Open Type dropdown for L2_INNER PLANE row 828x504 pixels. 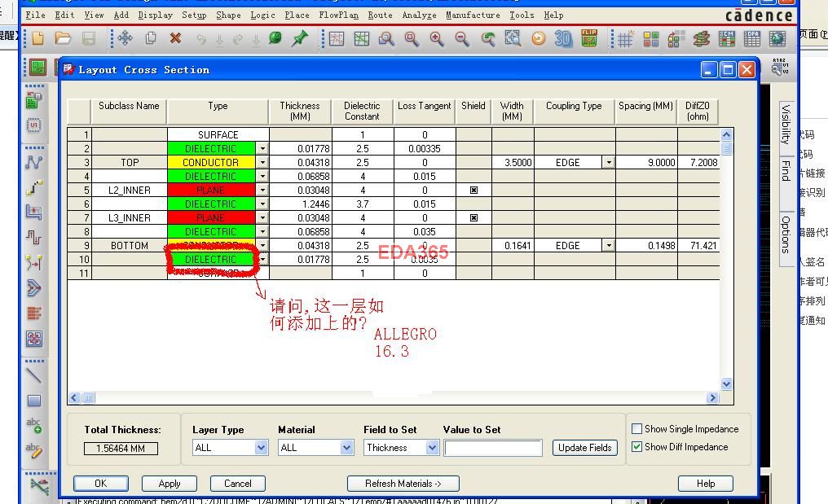pyautogui.click(x=262, y=190)
